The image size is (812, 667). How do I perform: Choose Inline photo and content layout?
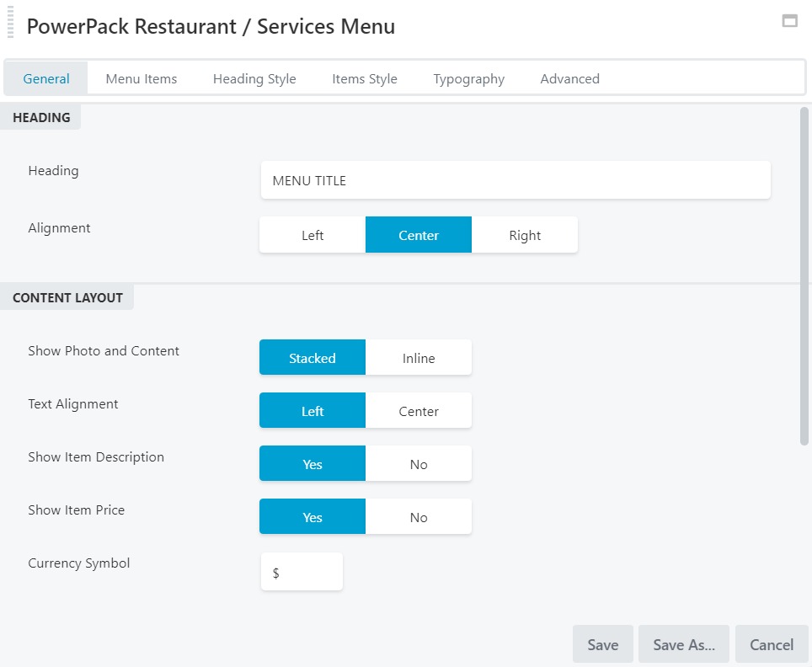click(x=419, y=358)
